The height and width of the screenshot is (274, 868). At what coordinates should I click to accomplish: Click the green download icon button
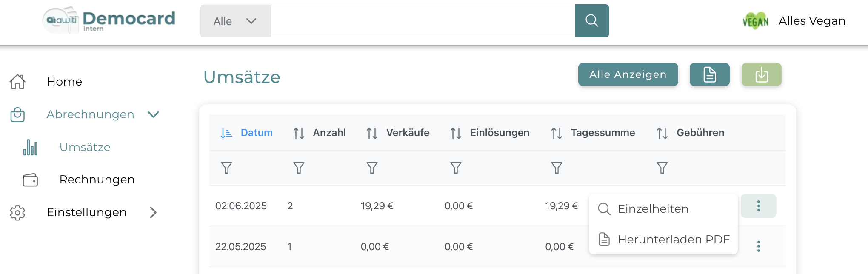(761, 74)
